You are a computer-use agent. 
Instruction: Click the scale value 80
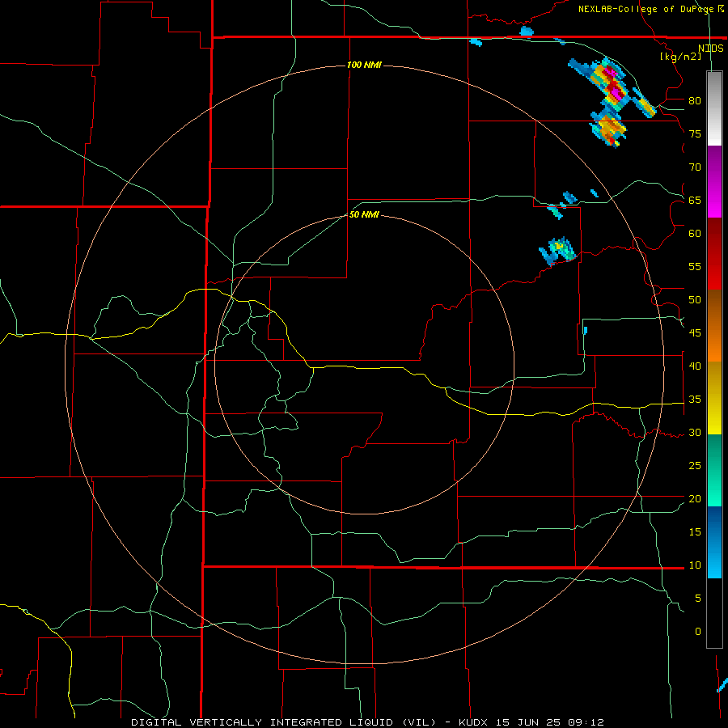[x=695, y=101]
